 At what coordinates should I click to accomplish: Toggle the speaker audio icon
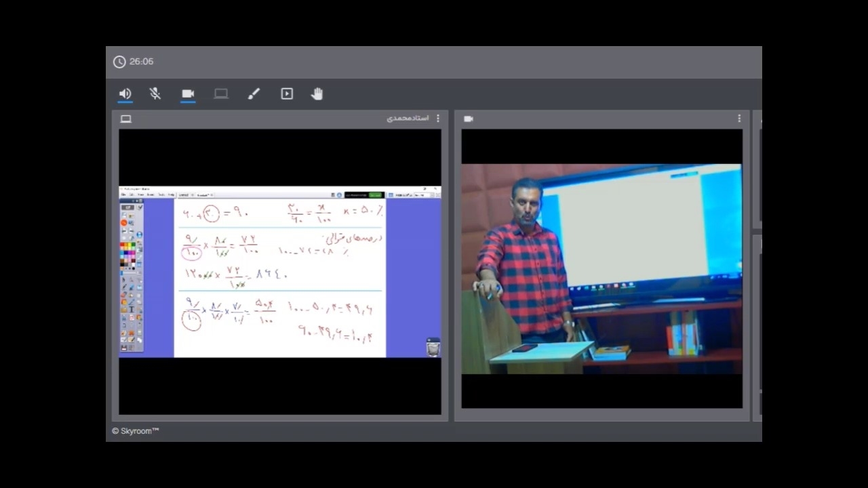125,94
